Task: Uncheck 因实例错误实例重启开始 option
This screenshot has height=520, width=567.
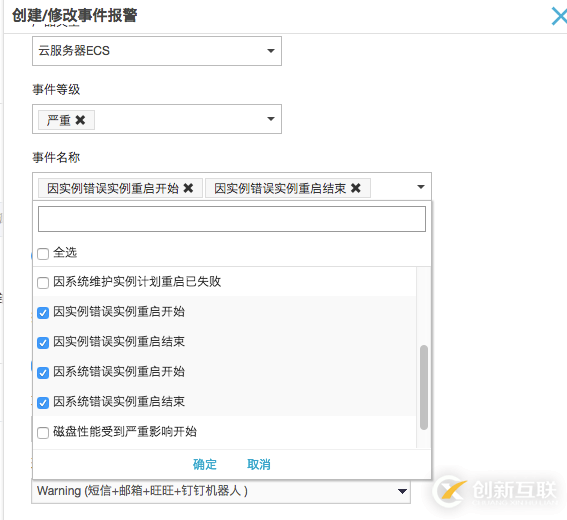Action: 43,312
